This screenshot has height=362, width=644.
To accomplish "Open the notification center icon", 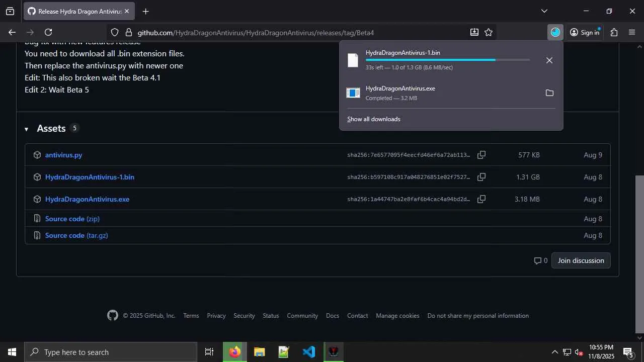I will coord(628,352).
